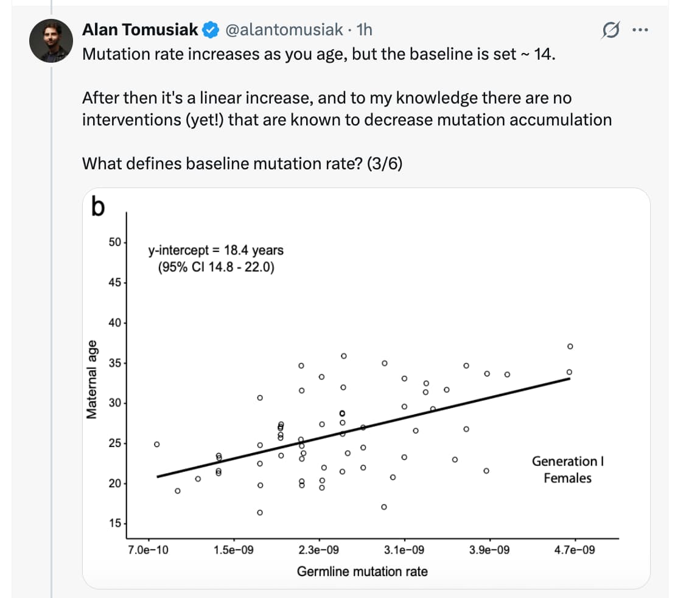Screen dimensions: 700x598
Task: Click Alan Tomusiak's profile avatar
Action: click(49, 41)
